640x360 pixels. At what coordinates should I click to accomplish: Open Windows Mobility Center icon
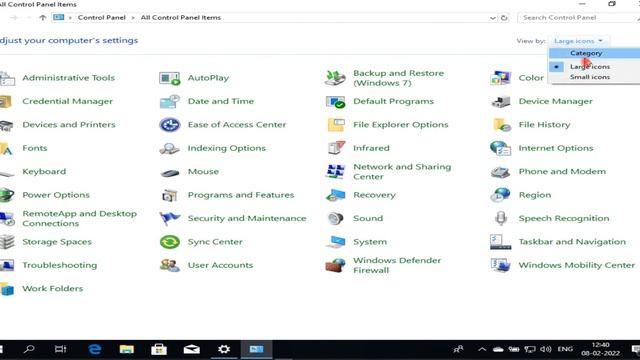[x=500, y=265]
